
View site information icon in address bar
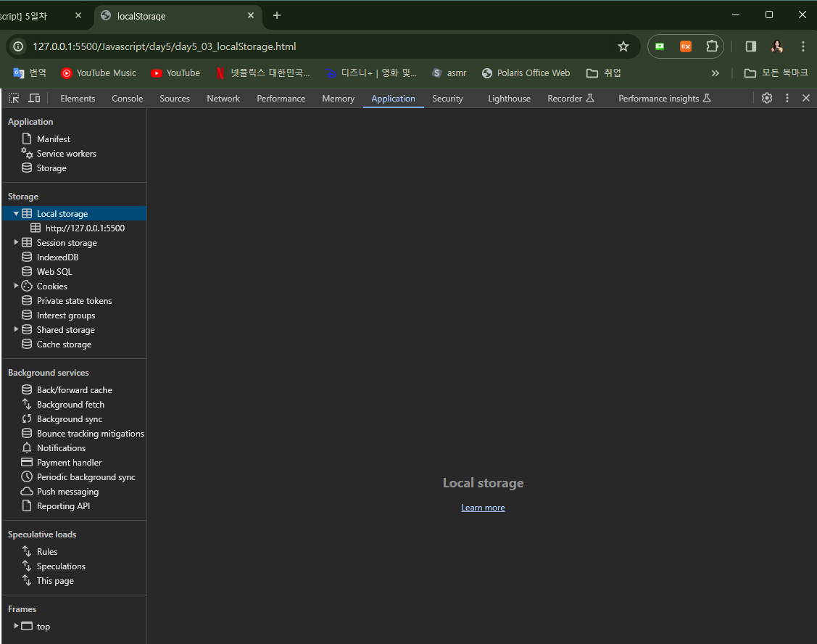click(x=18, y=46)
